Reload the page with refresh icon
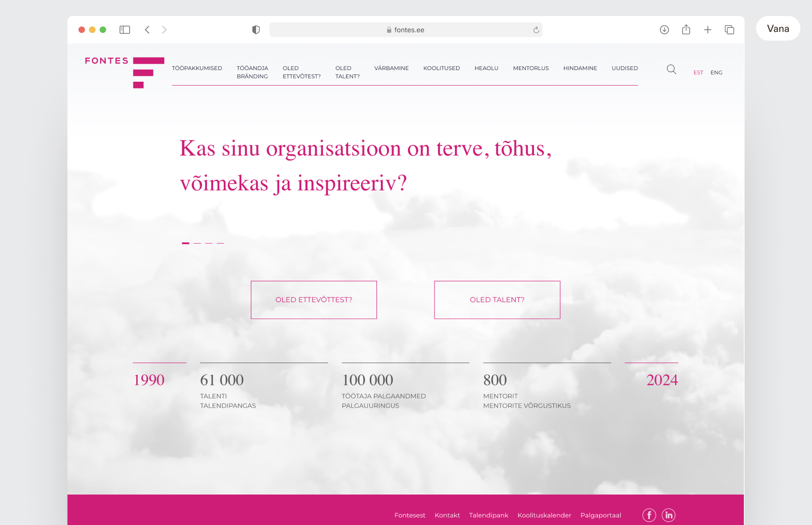Image resolution: width=812 pixels, height=525 pixels. [x=536, y=30]
